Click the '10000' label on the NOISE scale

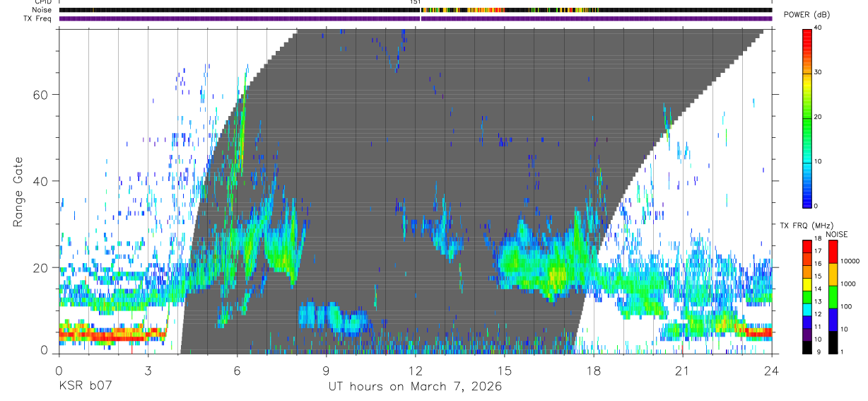849,260
